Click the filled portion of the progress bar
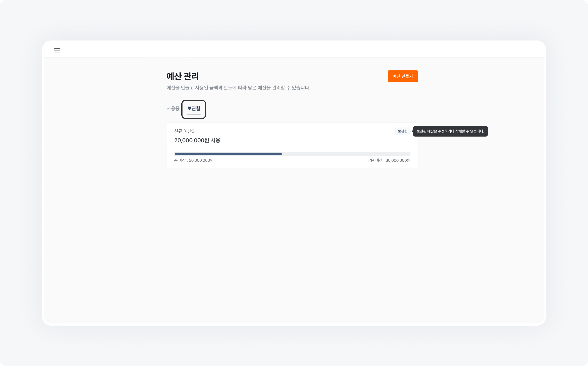 pos(228,154)
